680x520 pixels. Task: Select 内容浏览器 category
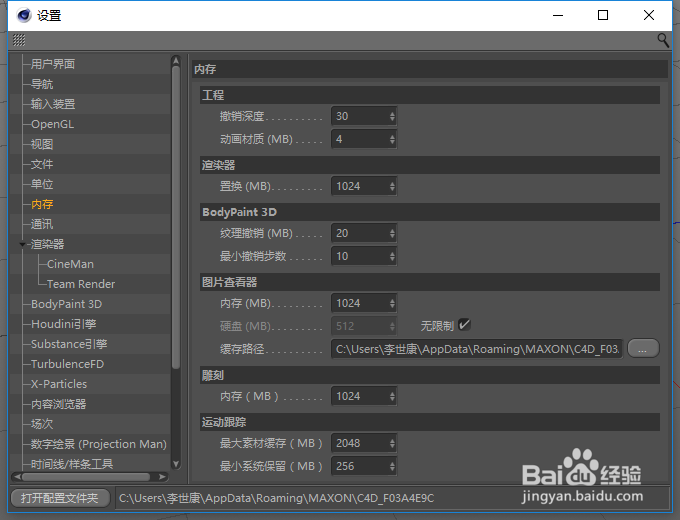click(58, 404)
